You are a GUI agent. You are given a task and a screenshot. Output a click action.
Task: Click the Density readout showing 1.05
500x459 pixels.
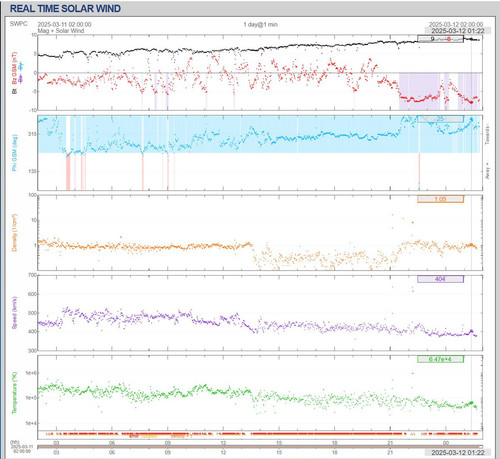click(x=440, y=199)
